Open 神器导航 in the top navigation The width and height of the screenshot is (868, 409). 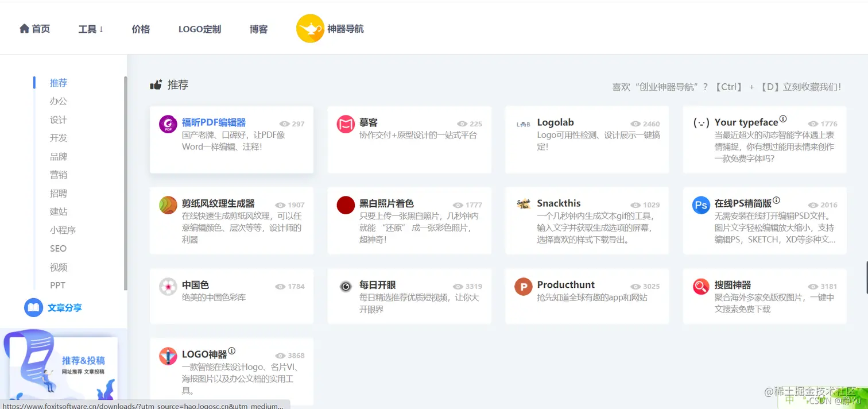click(346, 29)
